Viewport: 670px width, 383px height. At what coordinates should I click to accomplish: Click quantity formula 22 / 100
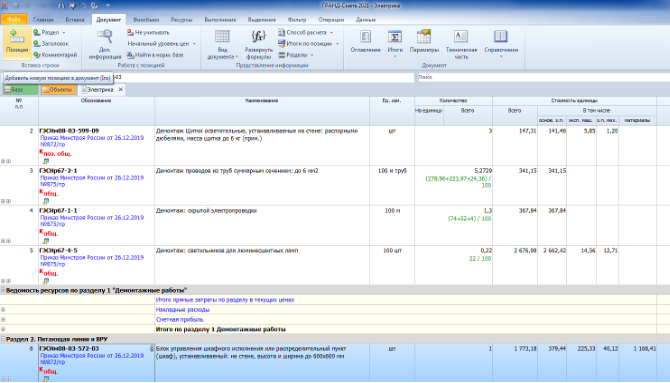480,259
